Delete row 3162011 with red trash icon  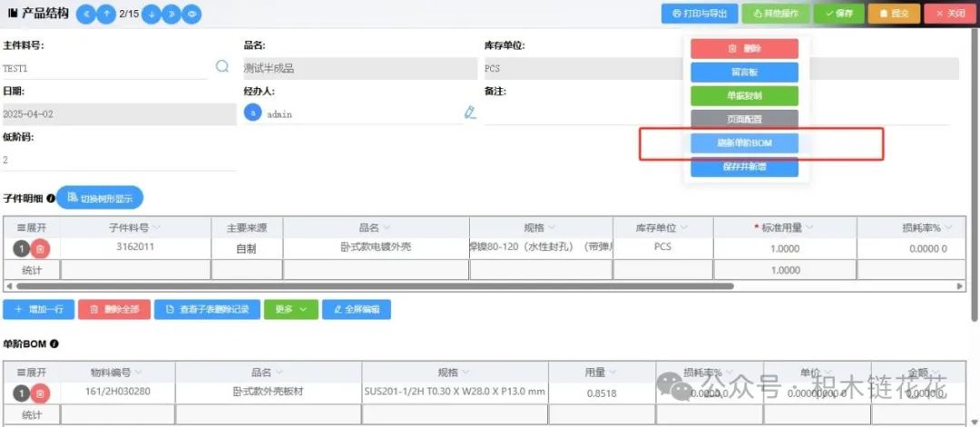click(41, 247)
